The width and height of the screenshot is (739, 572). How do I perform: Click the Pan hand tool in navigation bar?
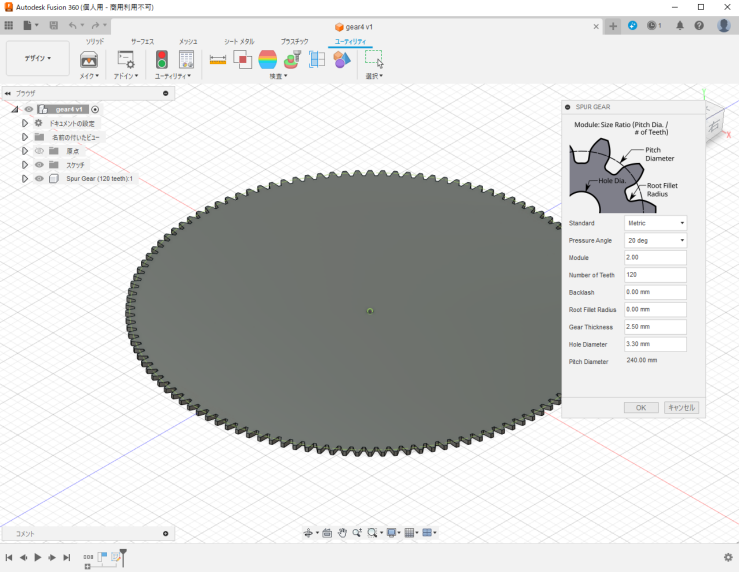pyautogui.click(x=342, y=533)
